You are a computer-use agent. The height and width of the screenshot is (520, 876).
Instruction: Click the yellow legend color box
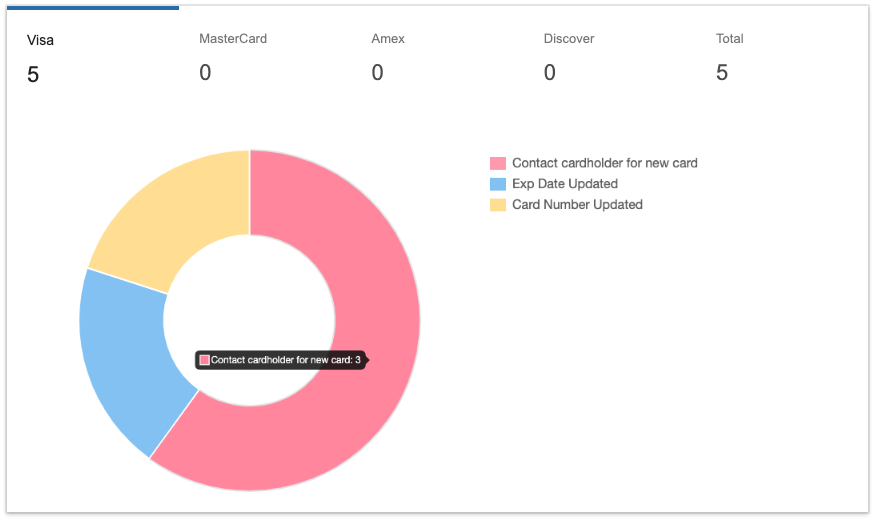coord(498,205)
